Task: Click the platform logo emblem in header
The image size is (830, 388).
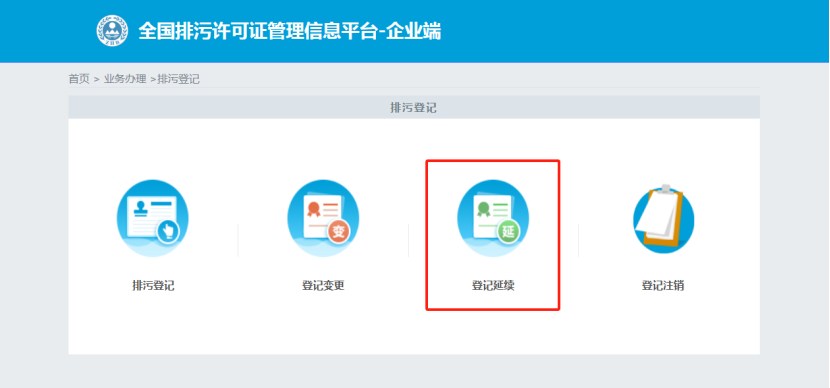Action: click(x=112, y=31)
